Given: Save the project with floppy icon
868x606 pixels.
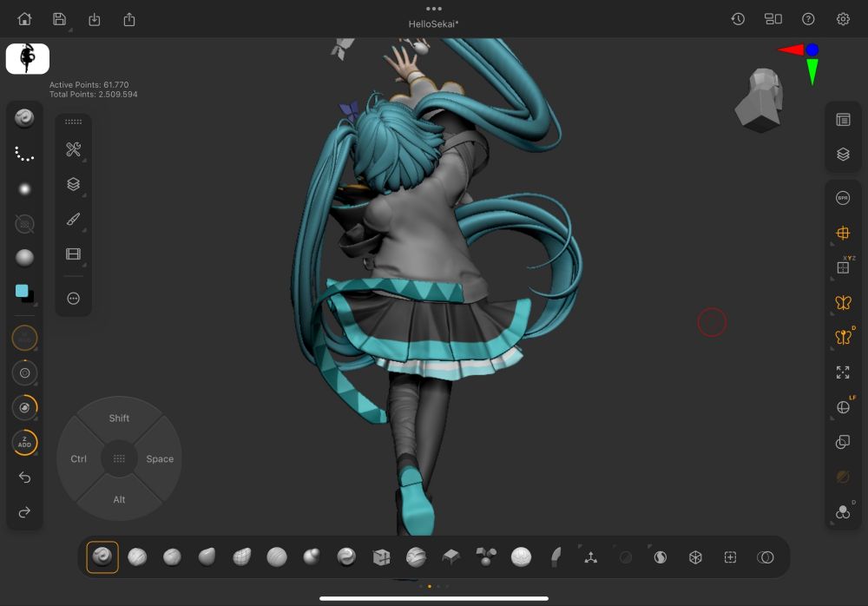Looking at the screenshot, I should pos(59,19).
